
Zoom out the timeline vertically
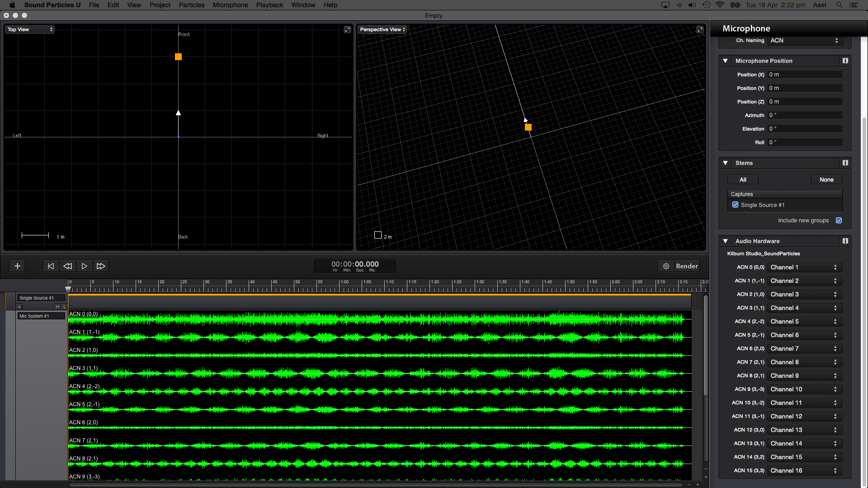click(706, 469)
